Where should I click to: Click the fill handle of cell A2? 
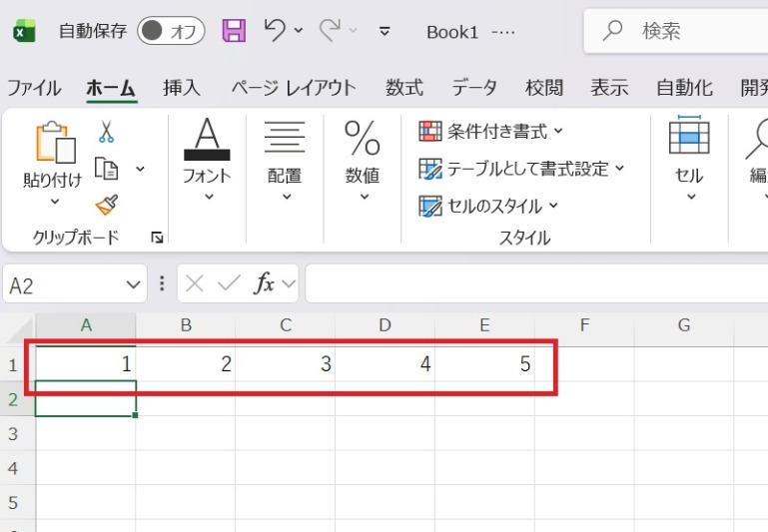[136, 415]
